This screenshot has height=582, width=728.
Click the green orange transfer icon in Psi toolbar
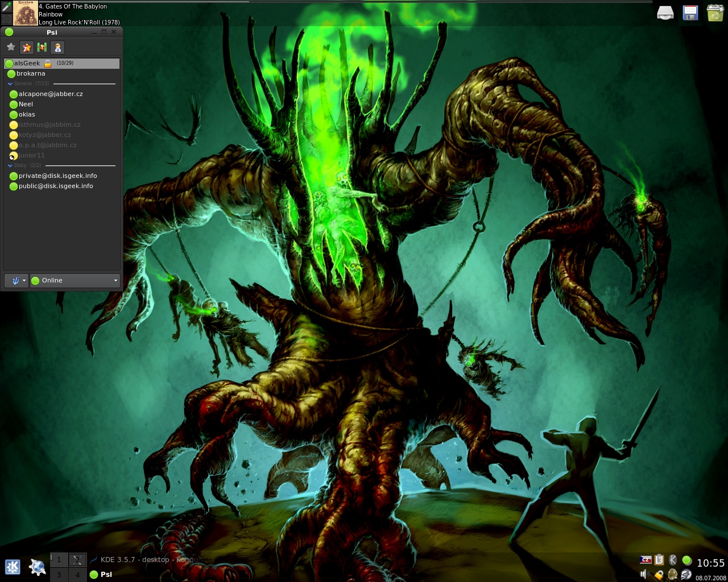click(x=42, y=47)
